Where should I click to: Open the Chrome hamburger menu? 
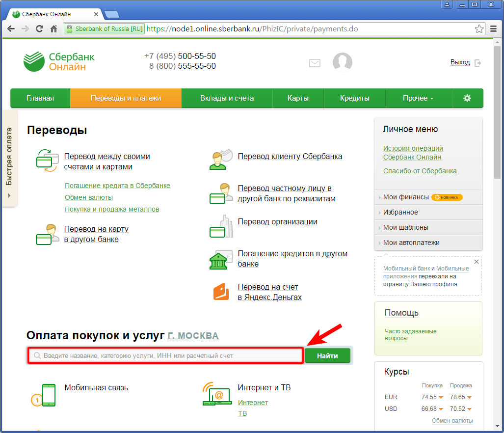493,28
